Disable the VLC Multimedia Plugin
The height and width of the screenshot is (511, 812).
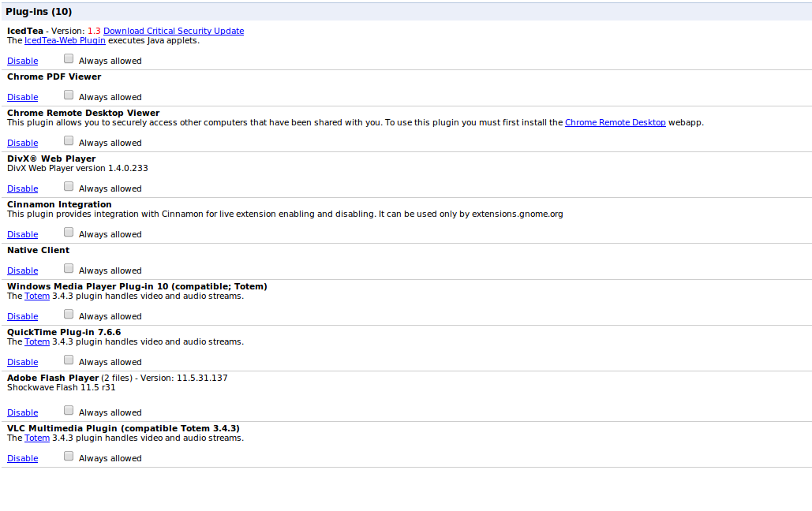(x=22, y=459)
